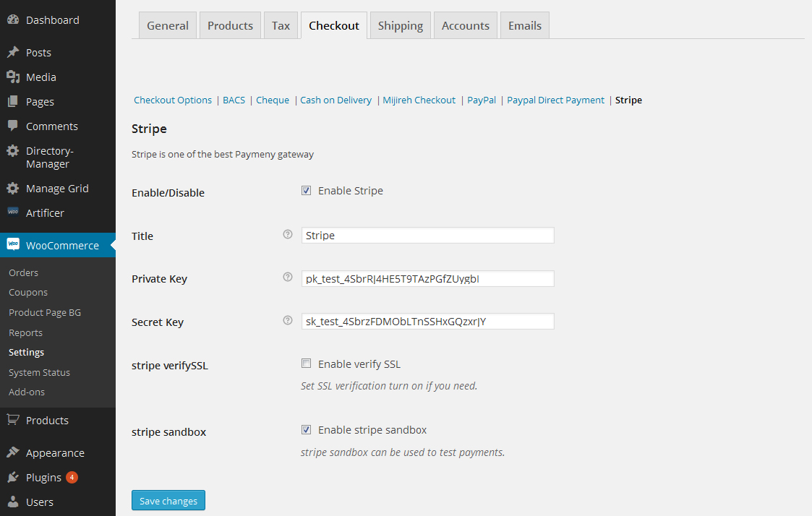Click the Save changes button

tap(168, 500)
